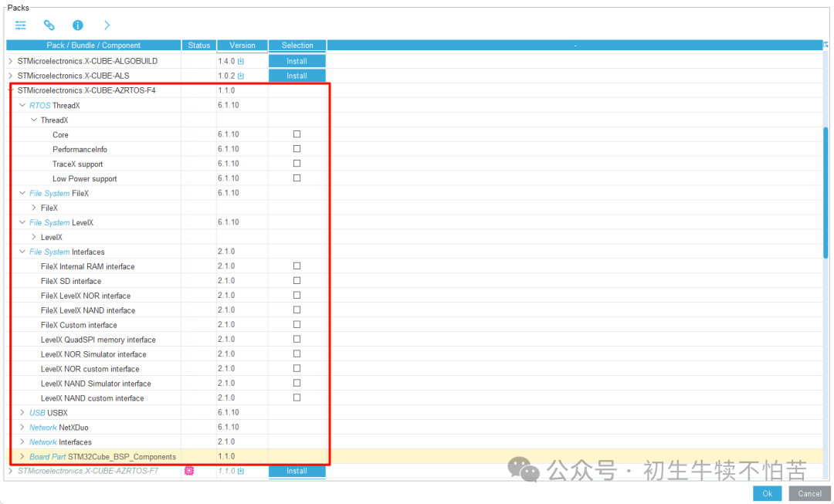
Task: Click the Selection column header
Action: pos(297,46)
